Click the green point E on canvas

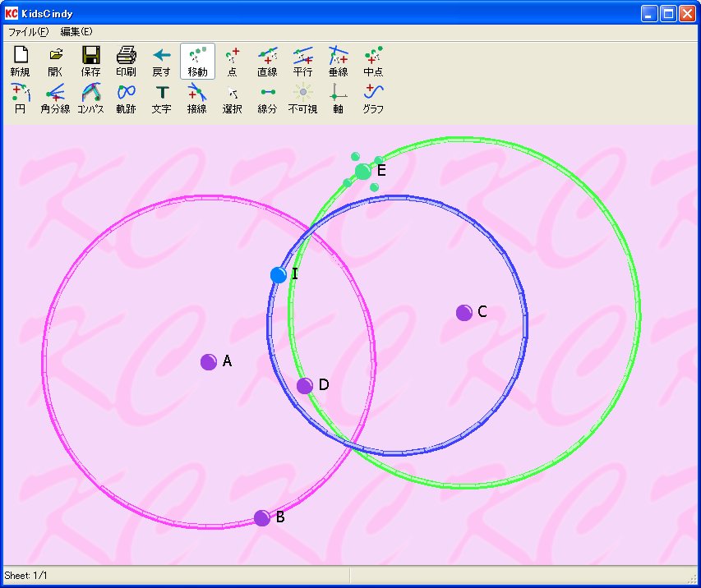click(363, 172)
